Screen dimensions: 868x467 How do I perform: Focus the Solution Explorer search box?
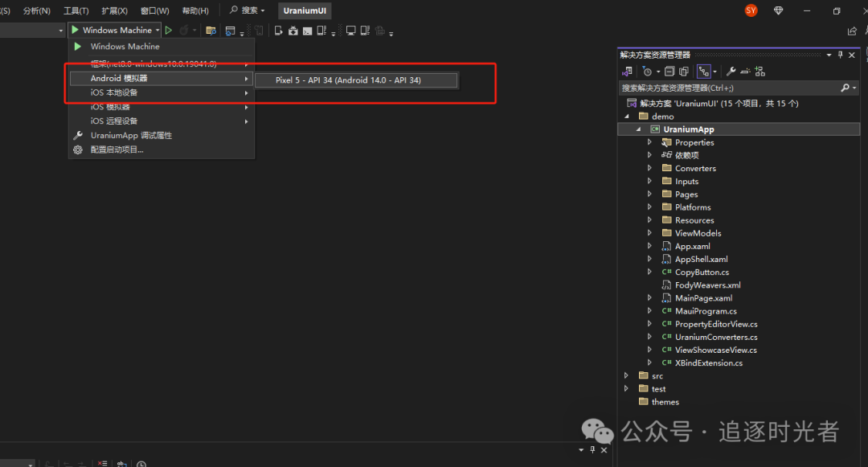(x=728, y=88)
